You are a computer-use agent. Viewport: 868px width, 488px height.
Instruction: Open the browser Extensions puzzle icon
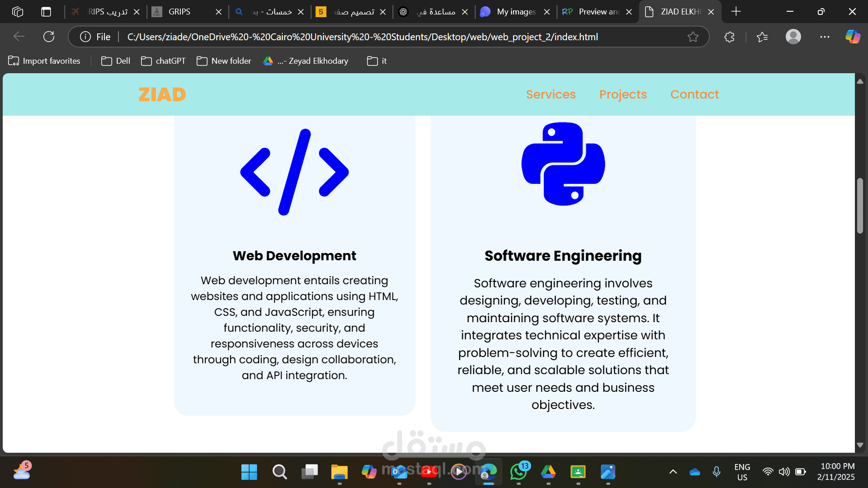729,37
